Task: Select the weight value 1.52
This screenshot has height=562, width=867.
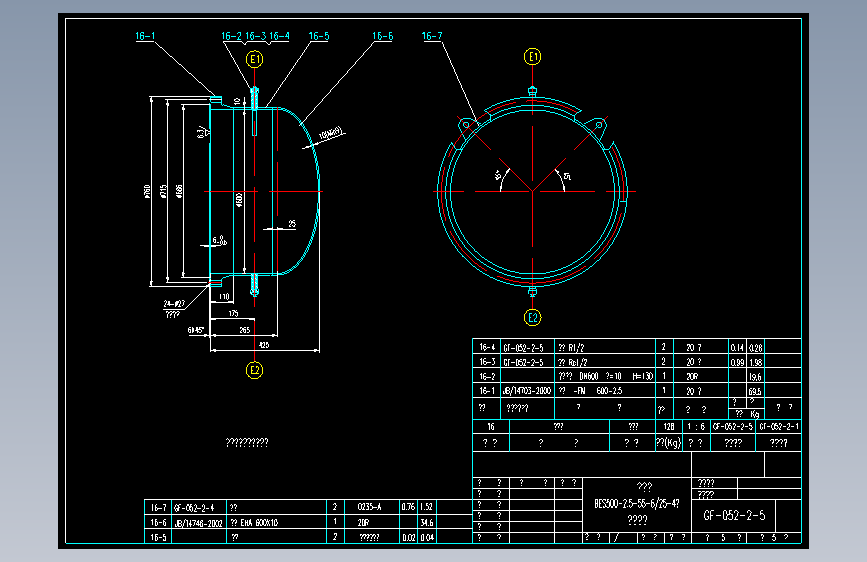Action: click(426, 507)
